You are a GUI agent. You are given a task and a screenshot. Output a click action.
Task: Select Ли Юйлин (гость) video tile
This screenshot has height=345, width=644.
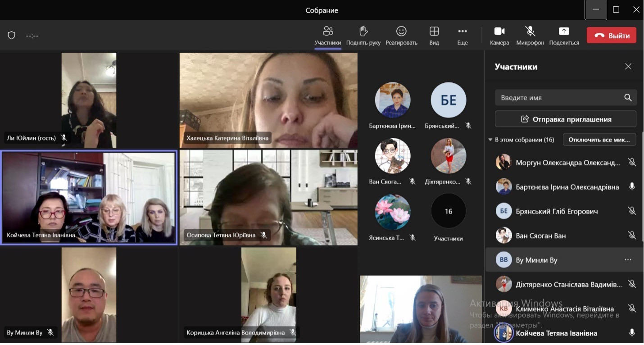tap(89, 100)
